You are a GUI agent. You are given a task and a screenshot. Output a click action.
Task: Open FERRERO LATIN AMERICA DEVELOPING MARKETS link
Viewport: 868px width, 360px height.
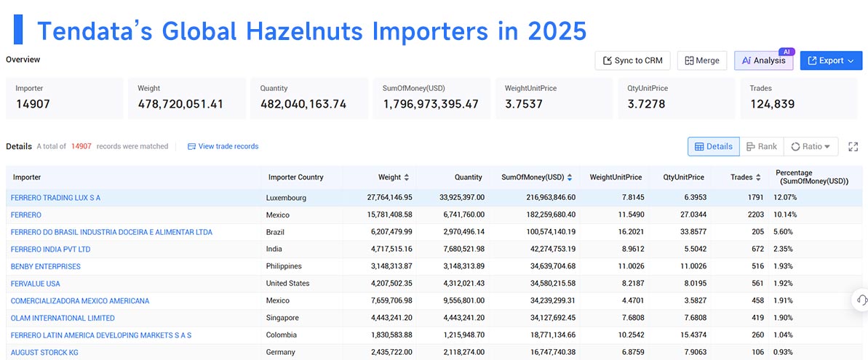point(100,335)
